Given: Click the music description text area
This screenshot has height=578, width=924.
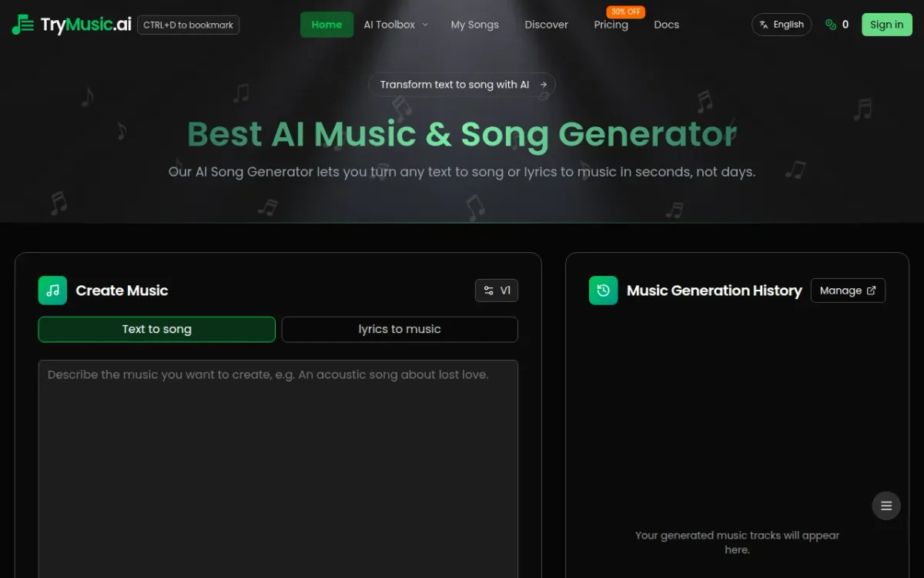Looking at the screenshot, I should (278, 469).
